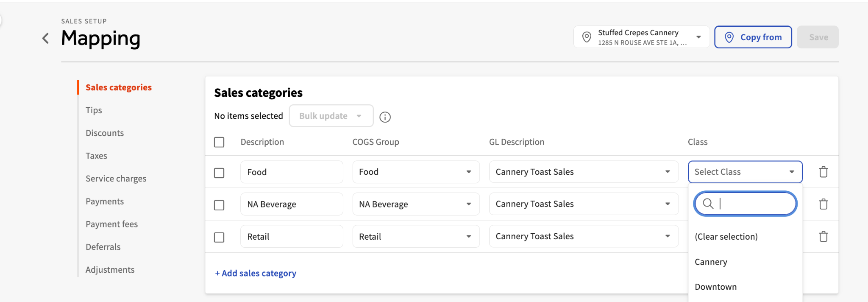Remove the Retail row with trash icon
Image resolution: width=868 pixels, height=302 pixels.
tap(823, 237)
